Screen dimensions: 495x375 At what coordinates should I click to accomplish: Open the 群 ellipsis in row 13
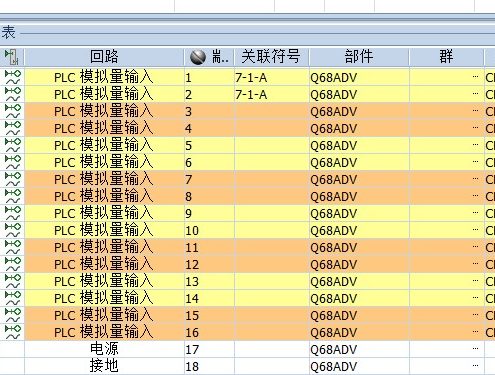coord(475,281)
